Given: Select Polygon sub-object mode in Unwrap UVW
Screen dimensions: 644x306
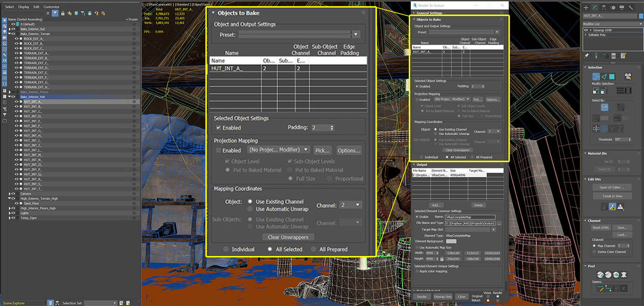Looking at the screenshot, I should pos(612,76).
